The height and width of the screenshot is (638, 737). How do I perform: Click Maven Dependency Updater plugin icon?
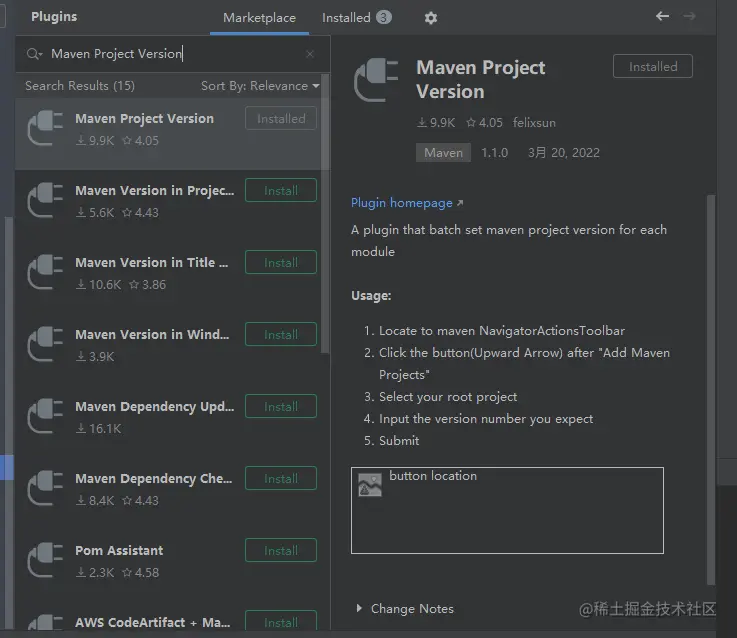[x=45, y=416]
